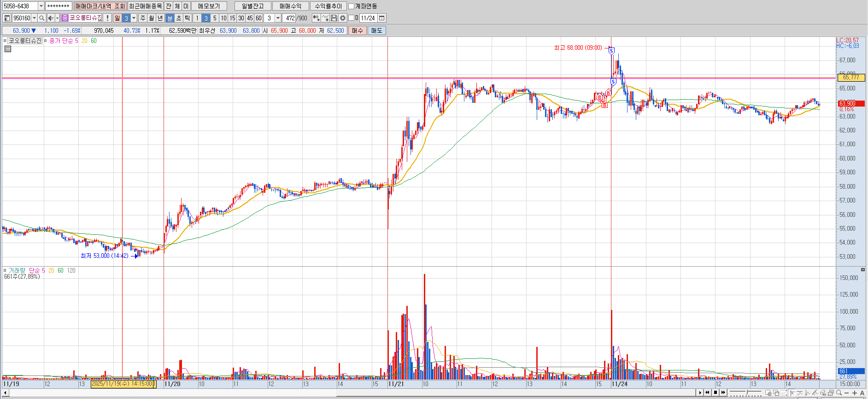Select the 틱 tick period toggle
The width and height of the screenshot is (868, 399).
[188, 18]
